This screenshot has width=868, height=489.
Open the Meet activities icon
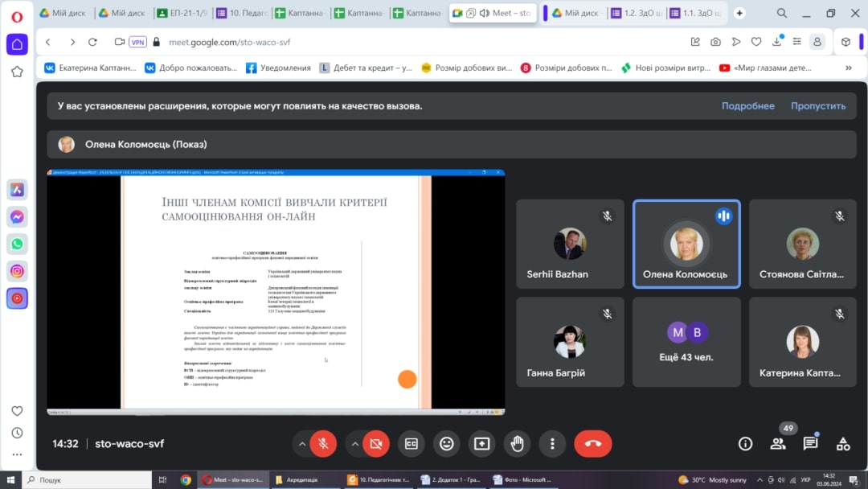pyautogui.click(x=843, y=444)
